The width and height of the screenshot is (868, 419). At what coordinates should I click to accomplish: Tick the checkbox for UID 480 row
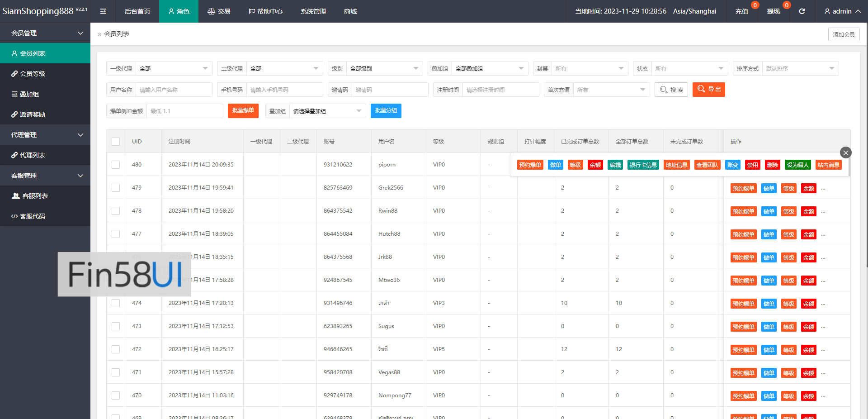coord(116,165)
